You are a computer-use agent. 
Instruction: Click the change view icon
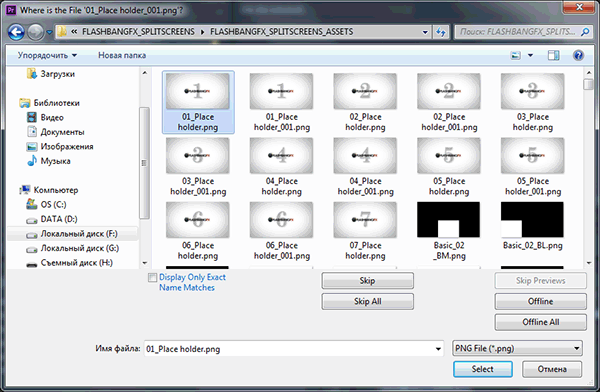(515, 56)
